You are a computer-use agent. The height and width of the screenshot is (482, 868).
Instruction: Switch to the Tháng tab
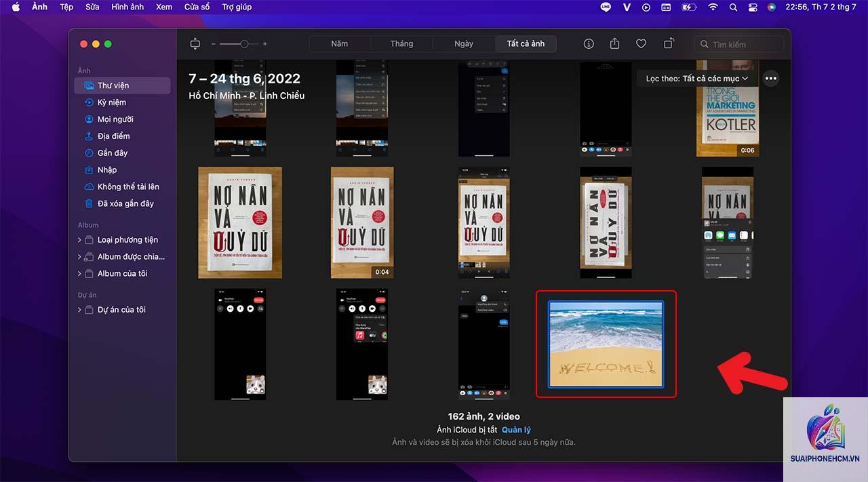401,44
